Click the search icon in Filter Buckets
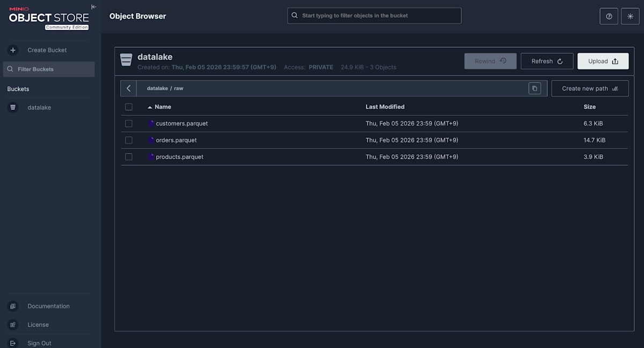 10,69
